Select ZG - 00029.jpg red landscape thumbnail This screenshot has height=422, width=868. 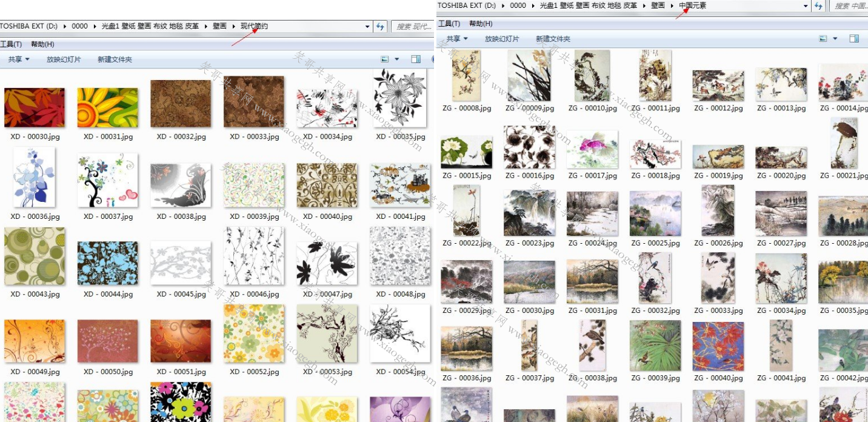click(x=467, y=281)
